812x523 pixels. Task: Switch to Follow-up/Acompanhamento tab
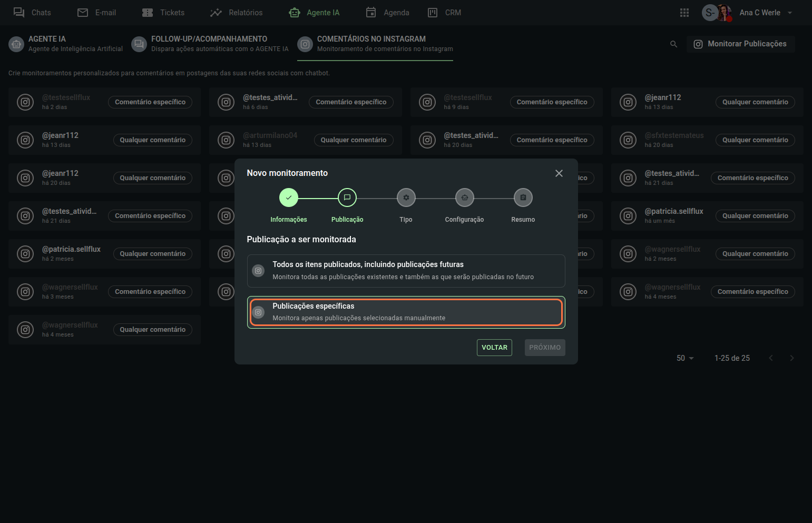[210, 44]
